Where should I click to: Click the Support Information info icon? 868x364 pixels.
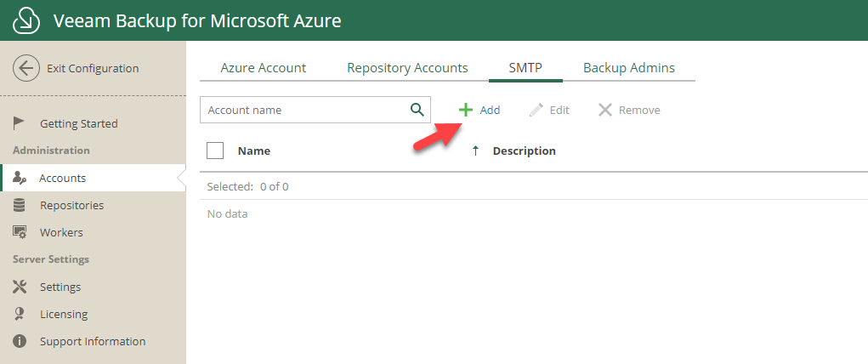20,341
